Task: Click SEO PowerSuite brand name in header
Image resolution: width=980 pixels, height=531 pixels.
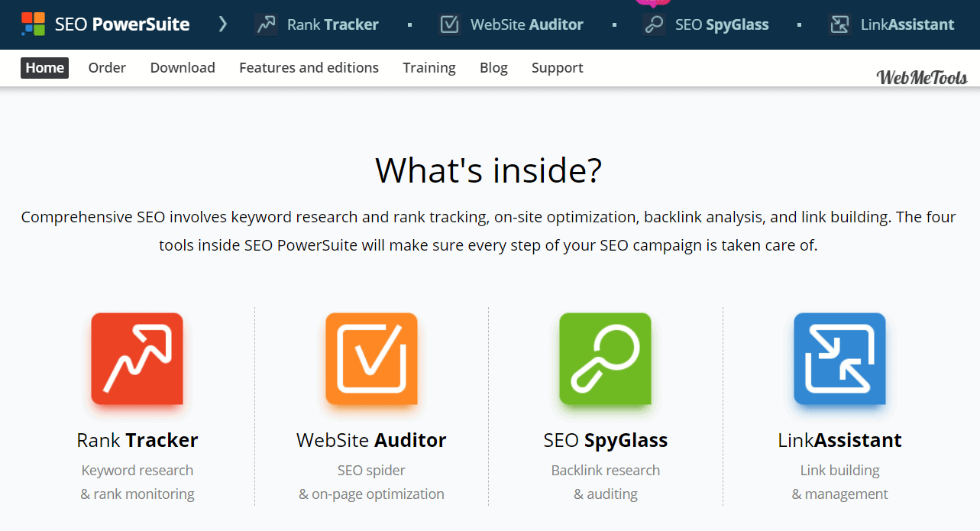Action: pos(122,24)
